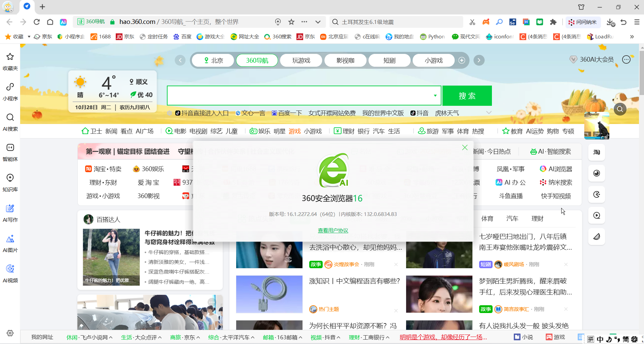
Task: Open the address bar dropdown chevron
Action: (x=318, y=22)
